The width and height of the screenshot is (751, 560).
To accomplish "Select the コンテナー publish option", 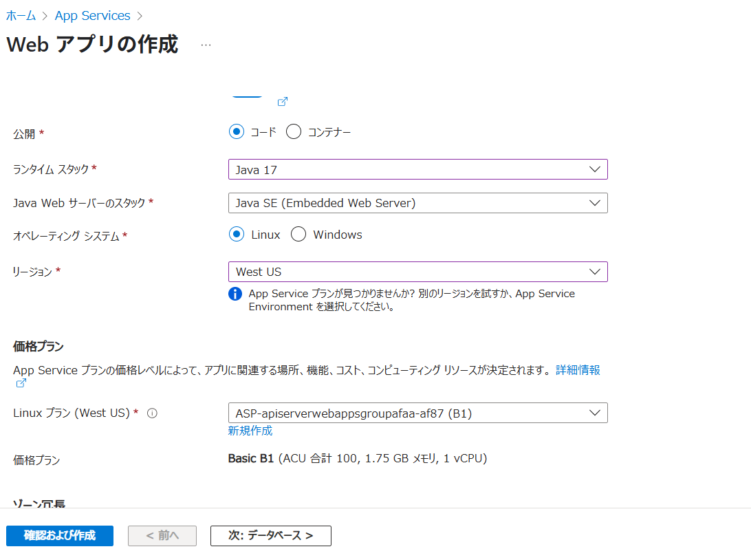I will [x=294, y=131].
